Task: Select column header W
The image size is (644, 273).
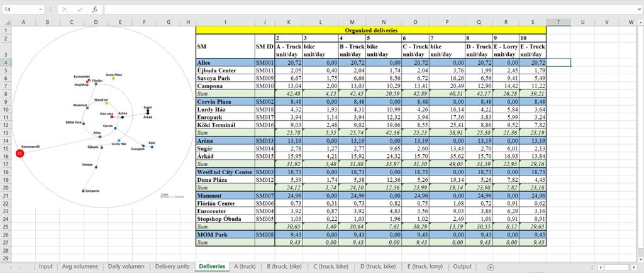Action: click(x=631, y=22)
